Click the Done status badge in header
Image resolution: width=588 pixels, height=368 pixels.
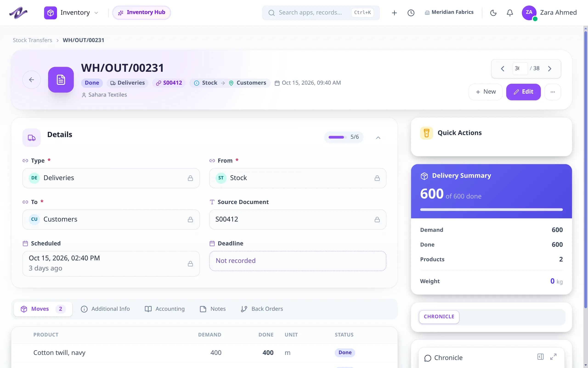click(92, 83)
